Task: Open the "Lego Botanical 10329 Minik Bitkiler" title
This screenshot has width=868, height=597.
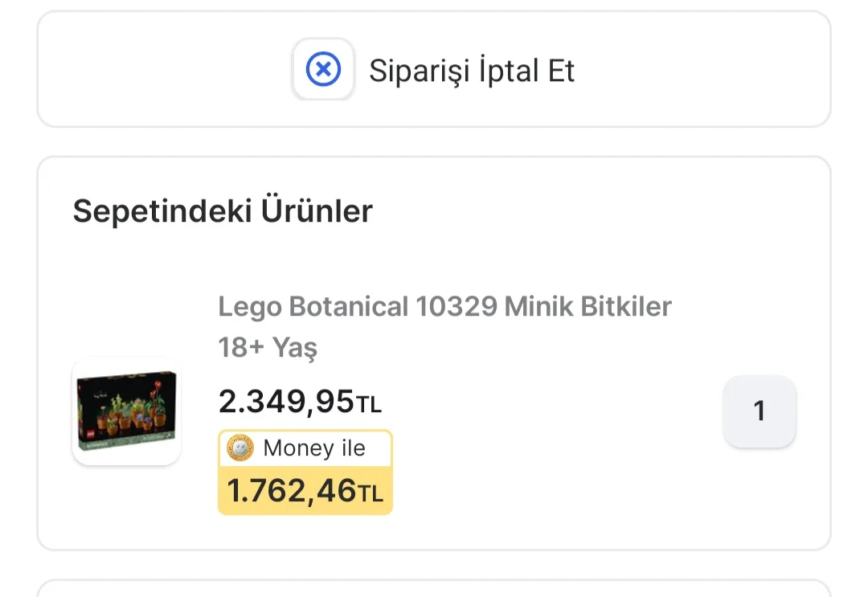Action: pos(444,306)
